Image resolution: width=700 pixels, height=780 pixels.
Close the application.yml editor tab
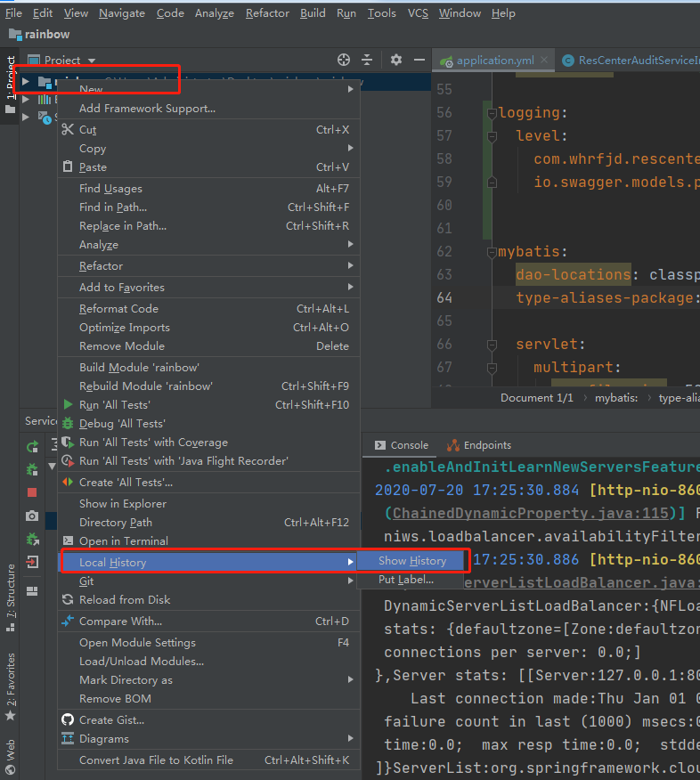544,61
